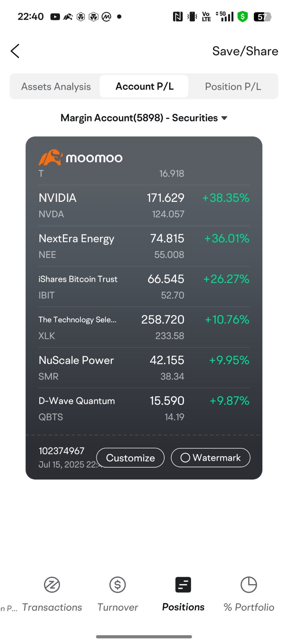Select the Account P/L tab
288x644 pixels.
point(144,86)
